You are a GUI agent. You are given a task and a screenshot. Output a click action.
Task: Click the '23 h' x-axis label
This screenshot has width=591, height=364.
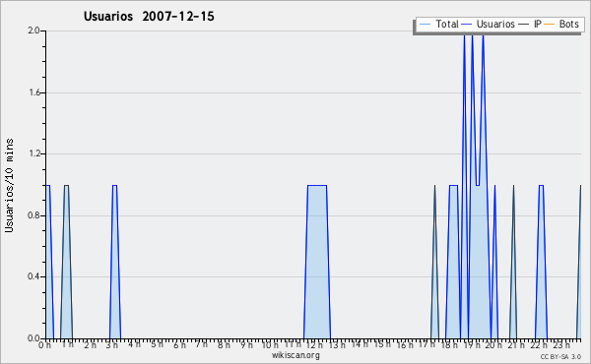[561, 344]
